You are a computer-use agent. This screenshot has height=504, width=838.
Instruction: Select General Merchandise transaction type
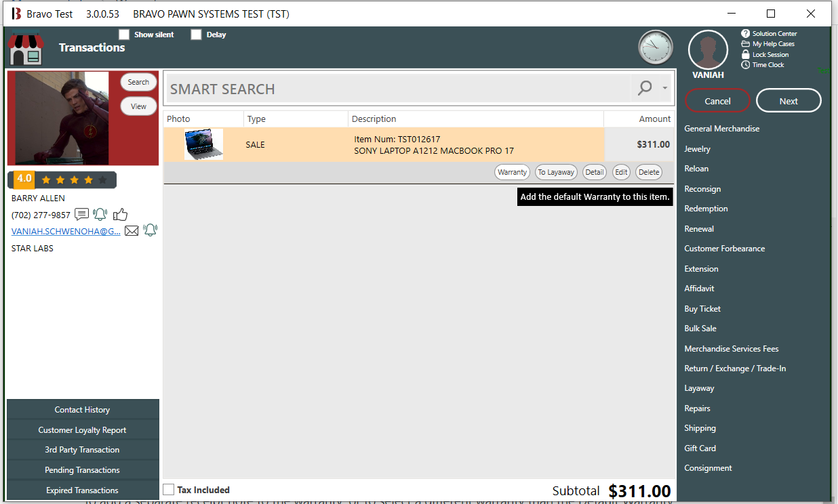tap(721, 129)
